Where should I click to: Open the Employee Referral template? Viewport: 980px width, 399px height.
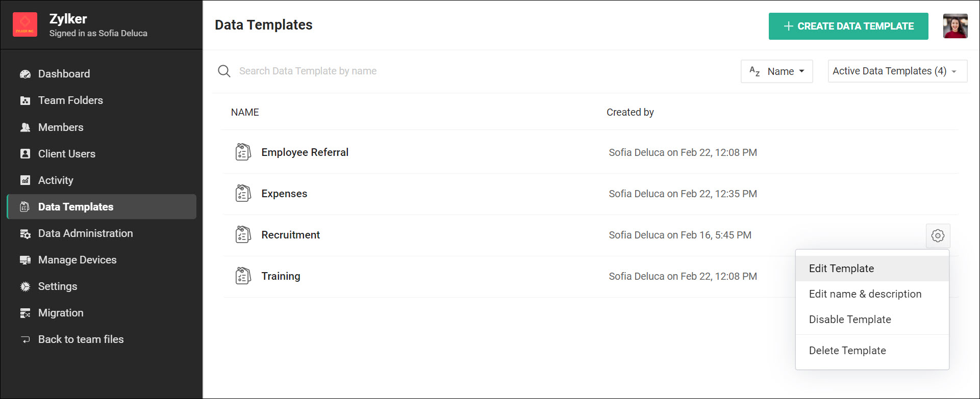tap(305, 152)
